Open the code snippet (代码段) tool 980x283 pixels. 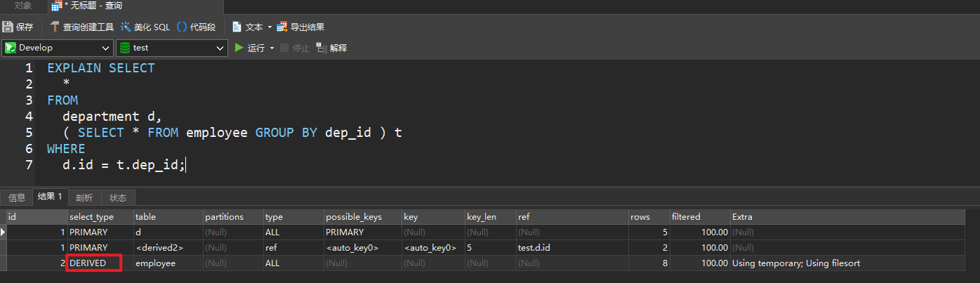click(182, 27)
